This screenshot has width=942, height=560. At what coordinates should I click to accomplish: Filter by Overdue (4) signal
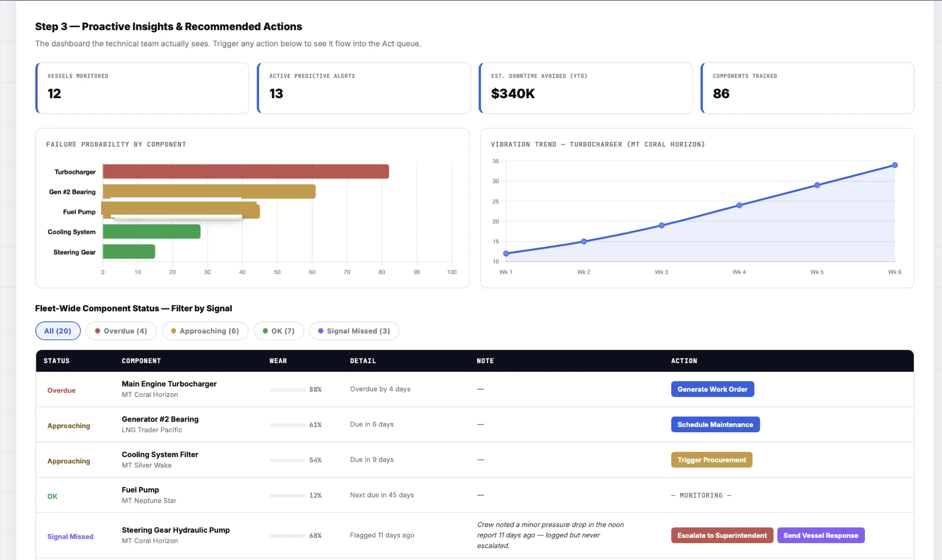[x=121, y=331]
